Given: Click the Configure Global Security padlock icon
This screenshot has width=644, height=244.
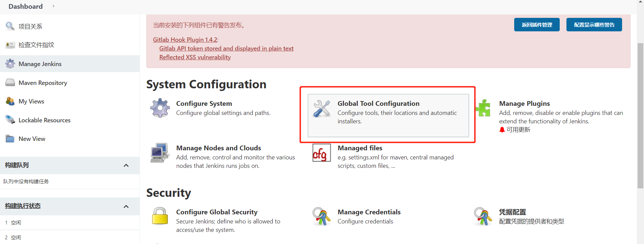Looking at the screenshot, I should point(160,216).
